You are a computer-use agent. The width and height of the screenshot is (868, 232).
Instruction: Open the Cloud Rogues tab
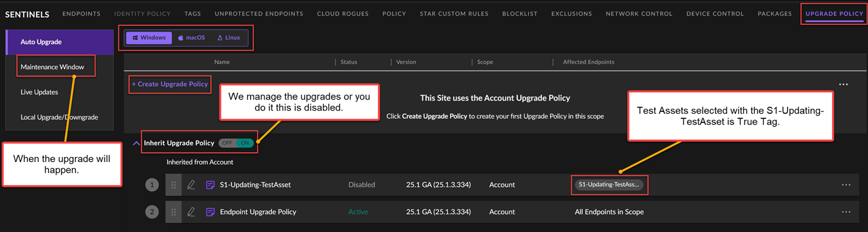343,14
